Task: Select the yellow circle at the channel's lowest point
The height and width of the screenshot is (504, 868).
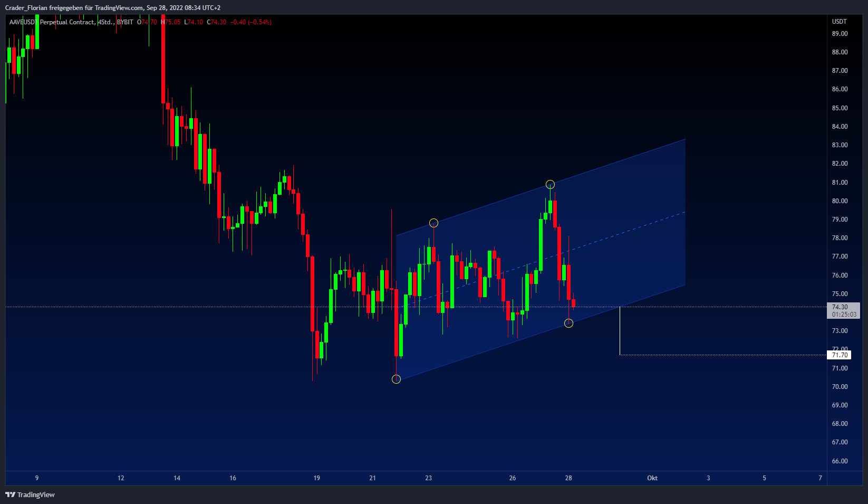Action: coord(397,379)
